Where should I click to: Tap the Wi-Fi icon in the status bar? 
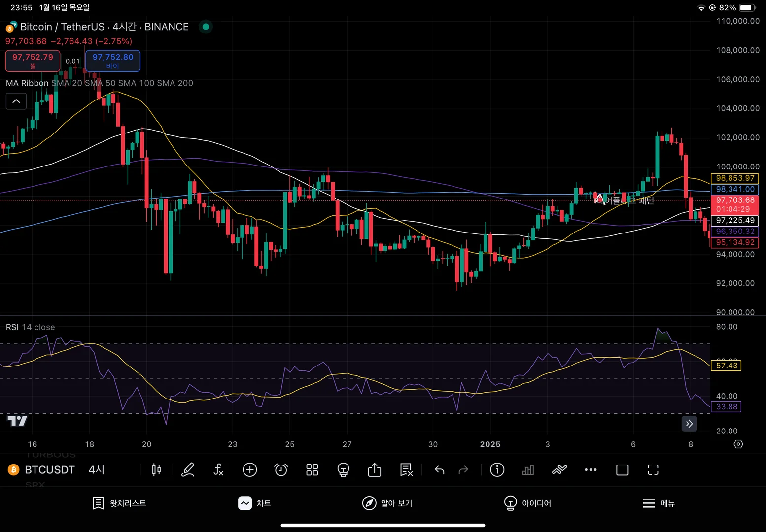click(701, 8)
